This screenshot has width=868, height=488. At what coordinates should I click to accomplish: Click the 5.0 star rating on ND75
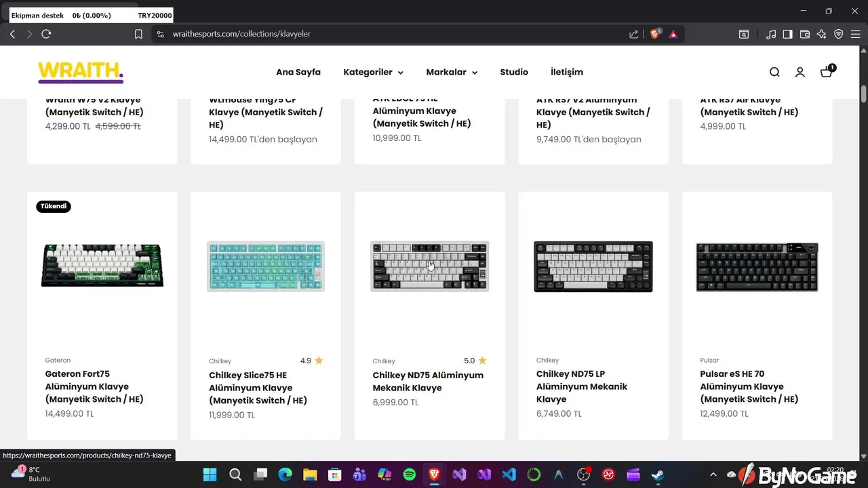(x=475, y=361)
